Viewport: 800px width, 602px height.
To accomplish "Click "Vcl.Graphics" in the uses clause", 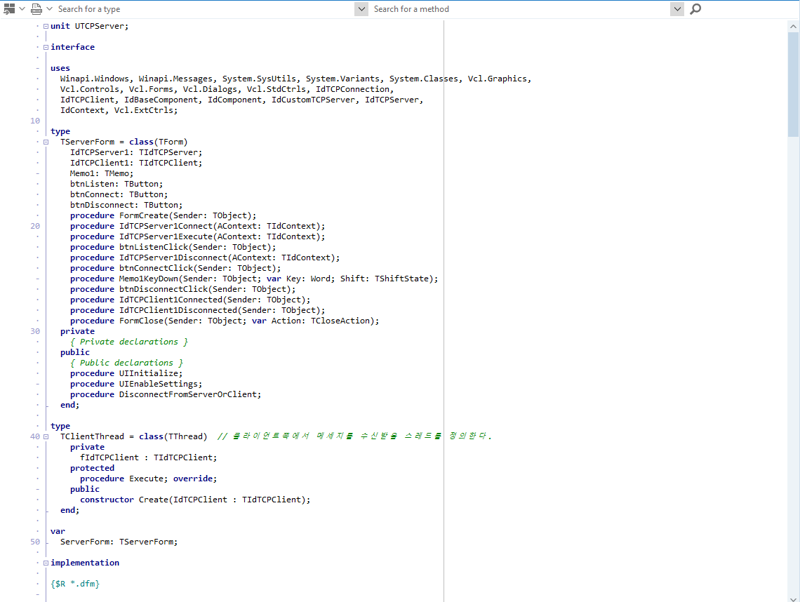I will pyautogui.click(x=497, y=79).
